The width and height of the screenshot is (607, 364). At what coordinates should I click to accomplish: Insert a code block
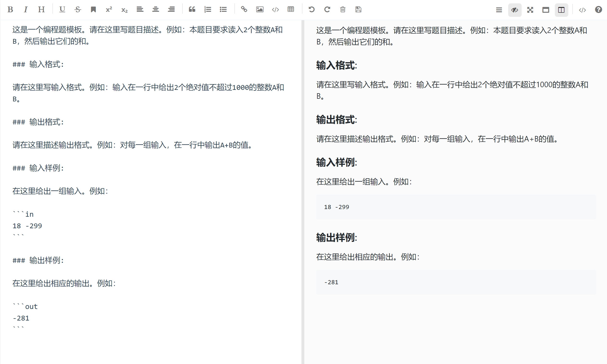(275, 10)
